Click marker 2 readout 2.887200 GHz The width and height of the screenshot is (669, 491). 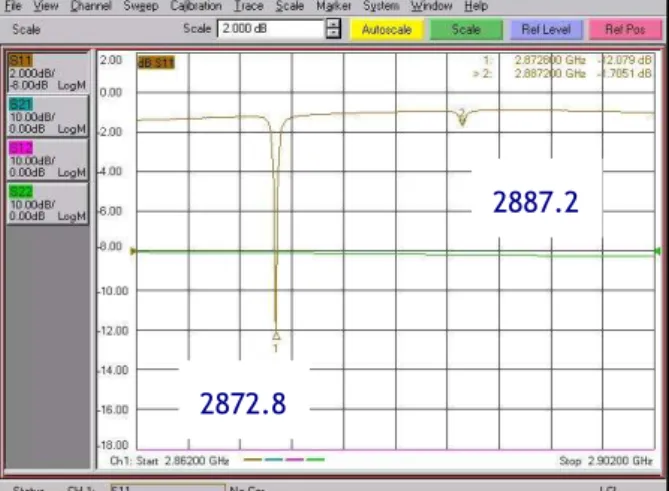pyautogui.click(x=550, y=74)
